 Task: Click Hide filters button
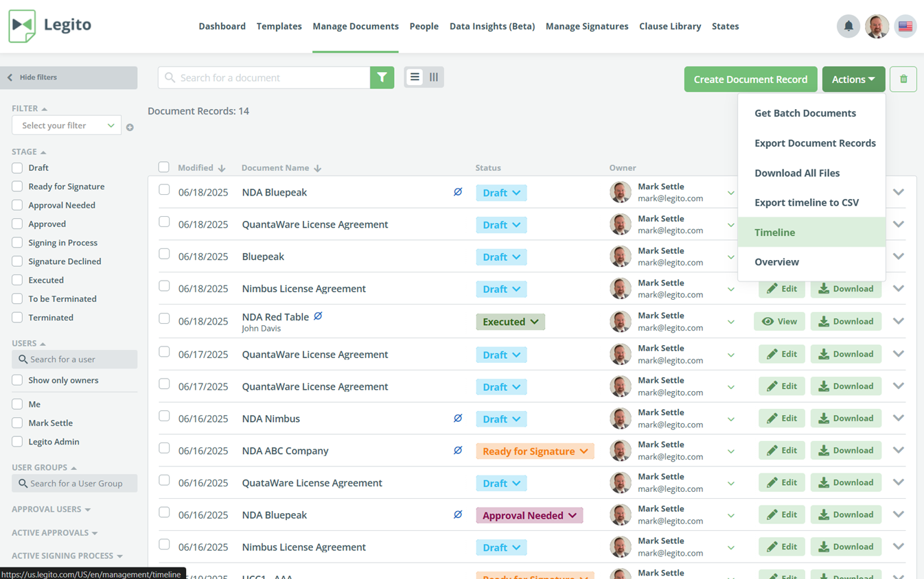point(69,78)
